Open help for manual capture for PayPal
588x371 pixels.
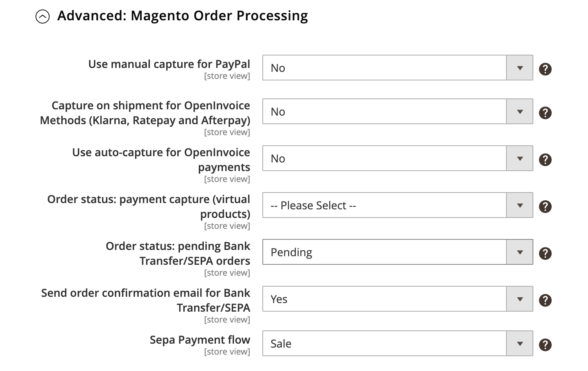click(x=545, y=69)
